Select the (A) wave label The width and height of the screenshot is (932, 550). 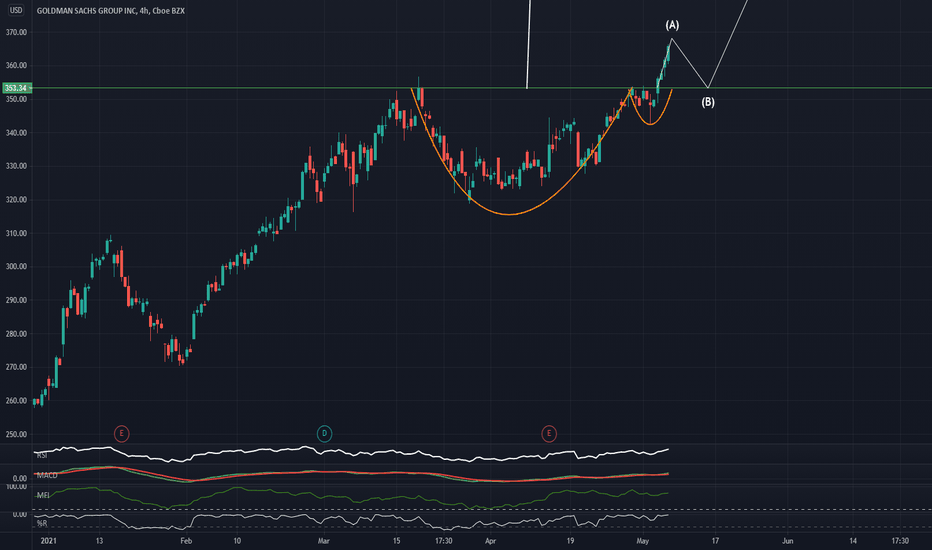pos(672,25)
